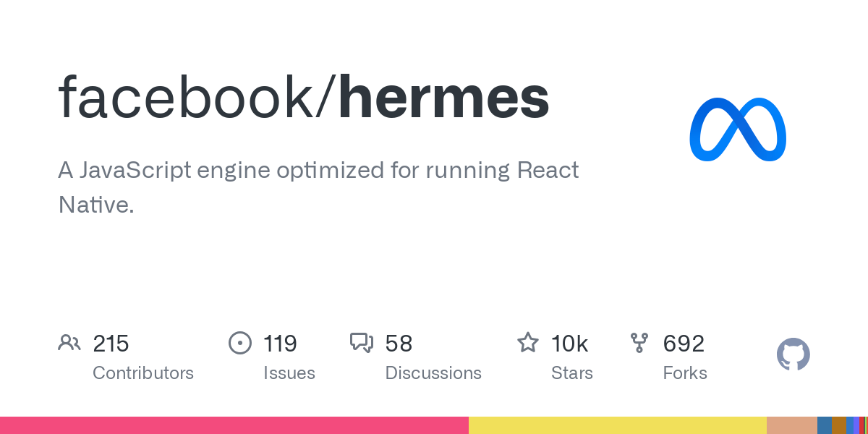Select the repository description text
This screenshot has width=868, height=434.
(318, 187)
